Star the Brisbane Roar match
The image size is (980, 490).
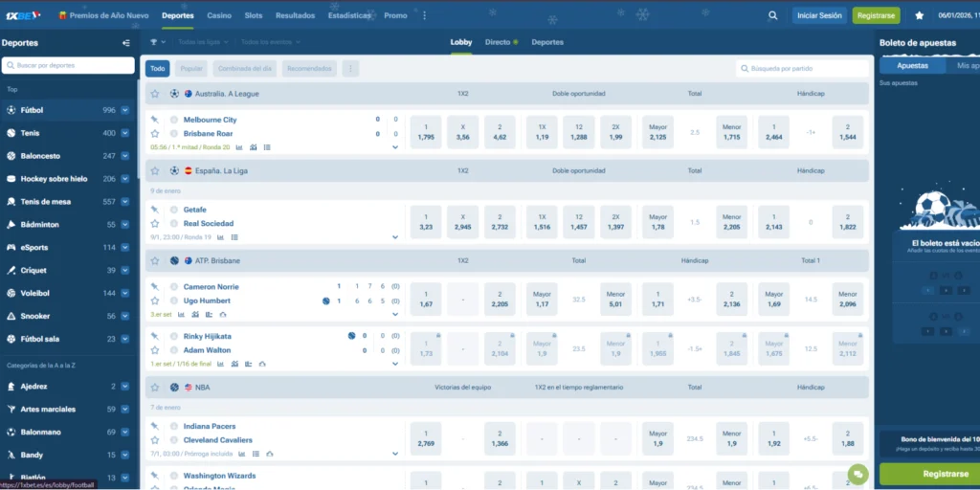click(155, 133)
